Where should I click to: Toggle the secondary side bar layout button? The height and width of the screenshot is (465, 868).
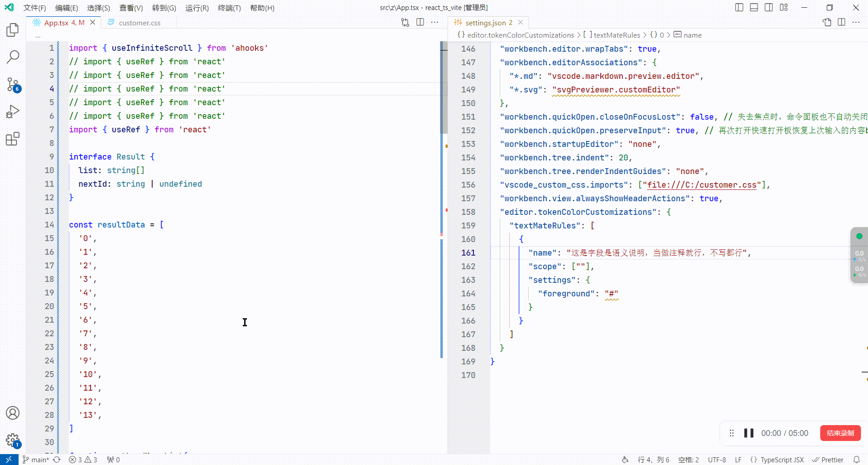[x=769, y=7]
